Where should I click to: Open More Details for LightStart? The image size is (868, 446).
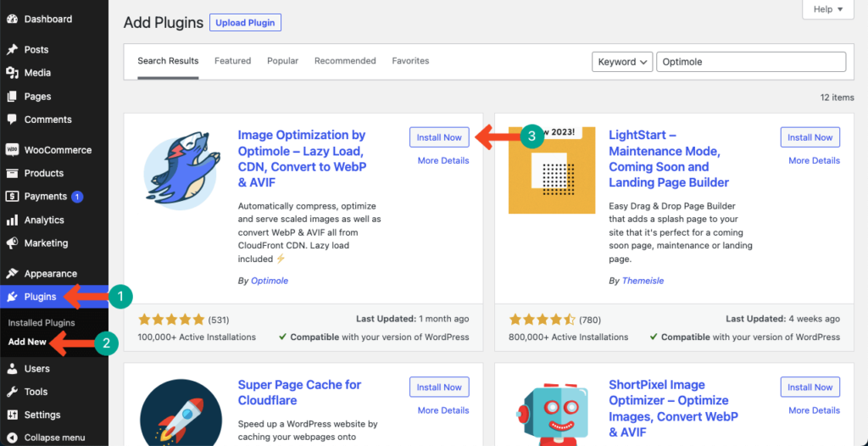point(814,160)
